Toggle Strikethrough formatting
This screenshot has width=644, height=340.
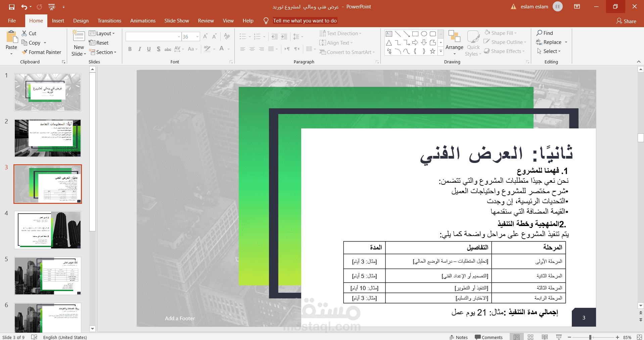pyautogui.click(x=168, y=49)
